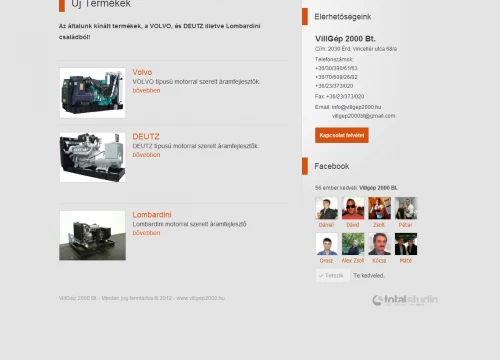Open Kócsa's Facebook profile picture

(379, 244)
